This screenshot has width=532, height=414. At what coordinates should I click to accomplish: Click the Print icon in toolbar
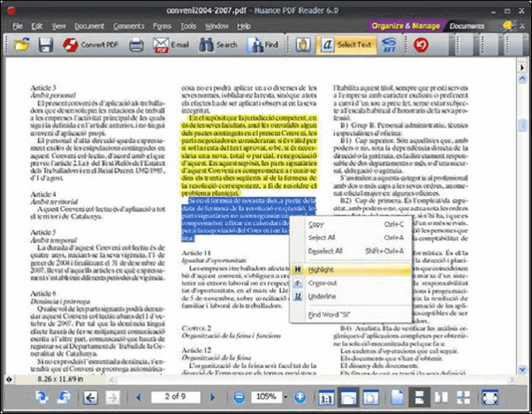coord(136,45)
